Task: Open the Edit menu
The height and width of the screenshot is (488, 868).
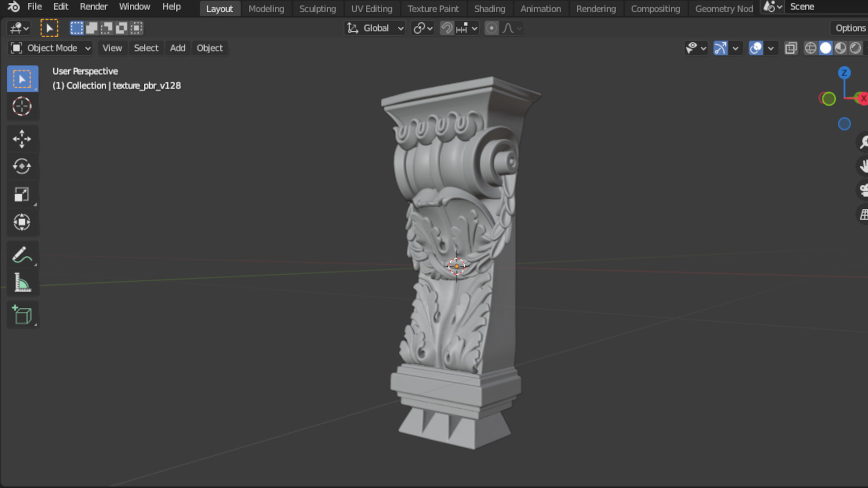Action: pos(61,7)
